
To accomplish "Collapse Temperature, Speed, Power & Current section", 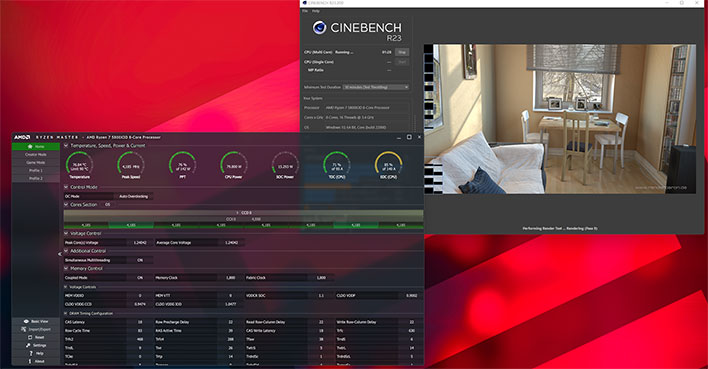I will (66, 145).
